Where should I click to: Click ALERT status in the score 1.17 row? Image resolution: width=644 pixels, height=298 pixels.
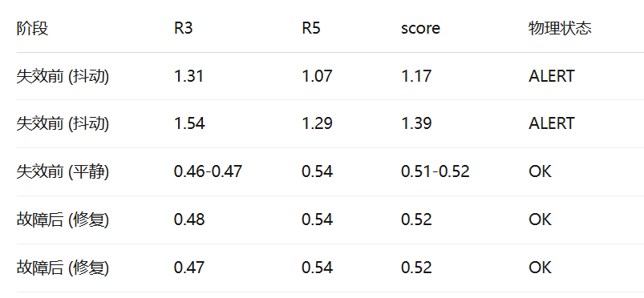pyautogui.click(x=552, y=76)
